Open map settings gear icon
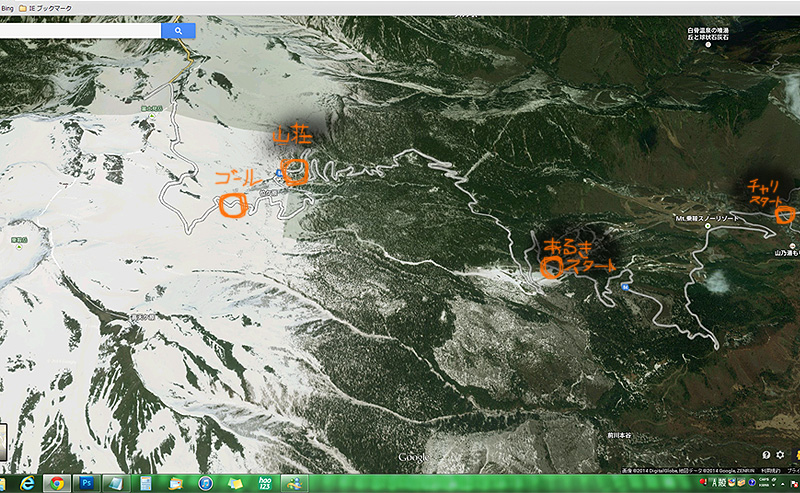The height and width of the screenshot is (493, 800). [x=780, y=455]
